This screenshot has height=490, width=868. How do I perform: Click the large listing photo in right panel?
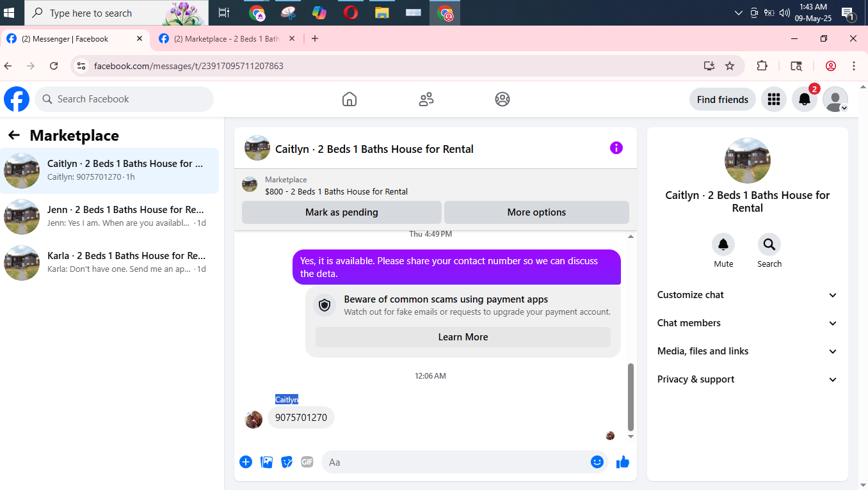(748, 161)
